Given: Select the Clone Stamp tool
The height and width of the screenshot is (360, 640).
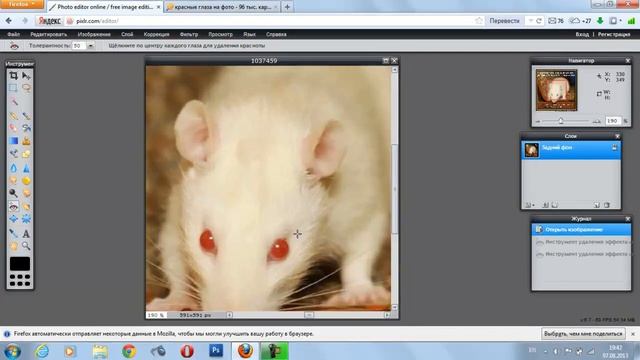Looking at the screenshot, I should (x=26, y=141).
